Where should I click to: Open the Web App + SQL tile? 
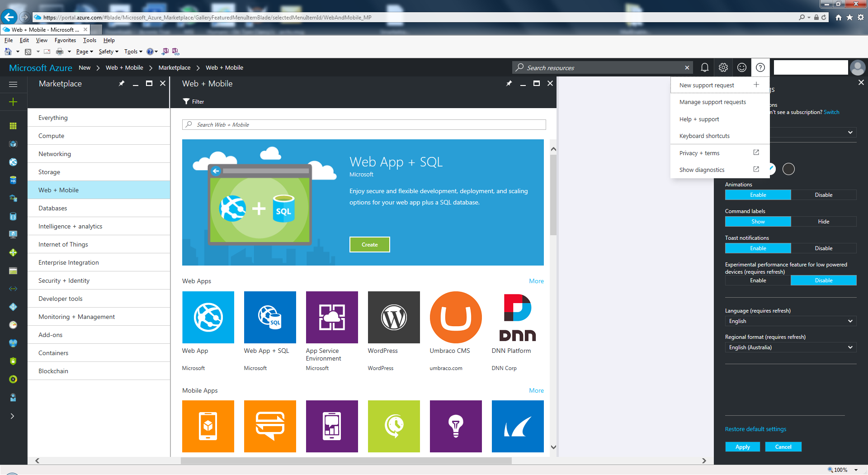coord(270,317)
